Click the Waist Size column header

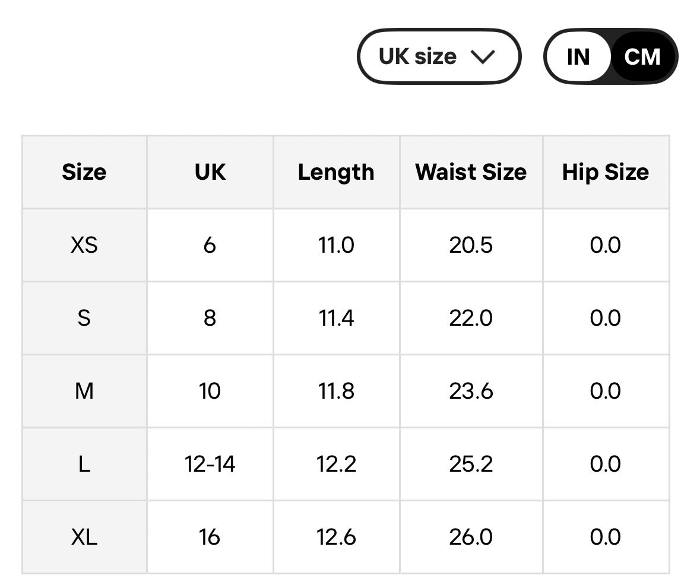(x=471, y=171)
